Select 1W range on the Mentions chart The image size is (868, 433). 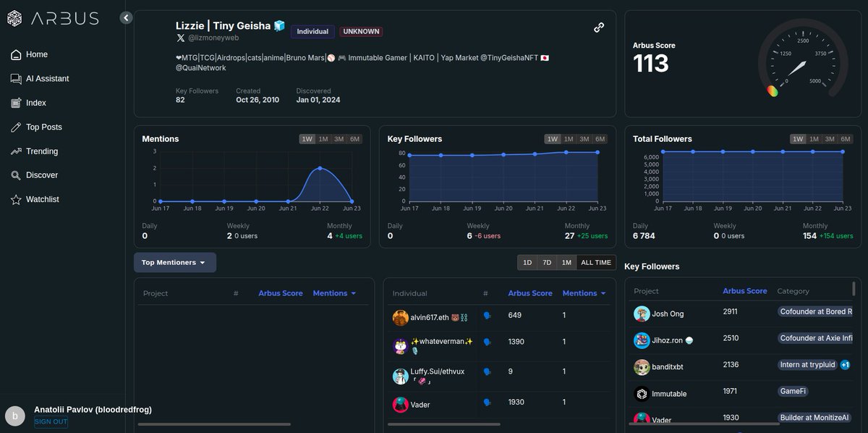[307, 139]
